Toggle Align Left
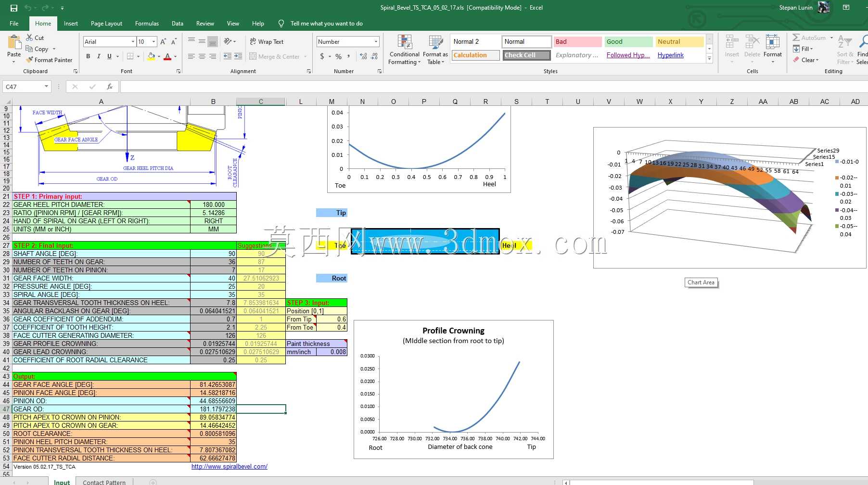868x485 pixels. (191, 56)
